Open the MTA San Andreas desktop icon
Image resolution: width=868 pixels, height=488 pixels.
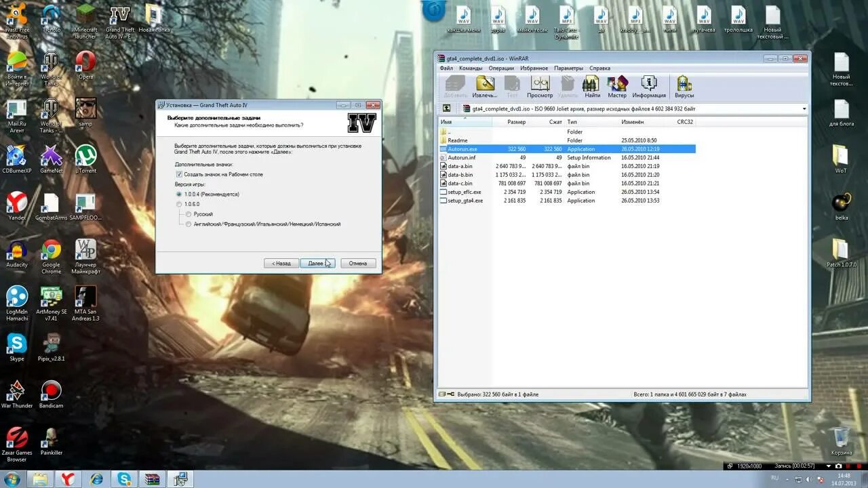coord(85,304)
